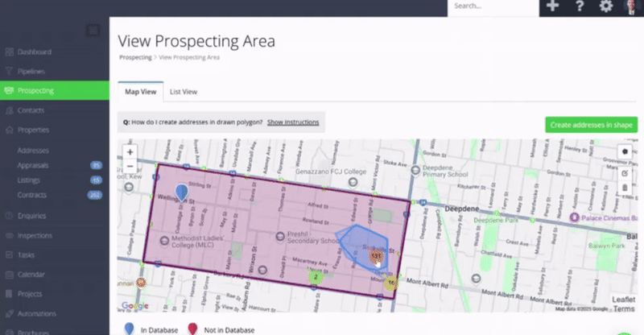Click the Methodist Ladies' College map marker

(164, 241)
